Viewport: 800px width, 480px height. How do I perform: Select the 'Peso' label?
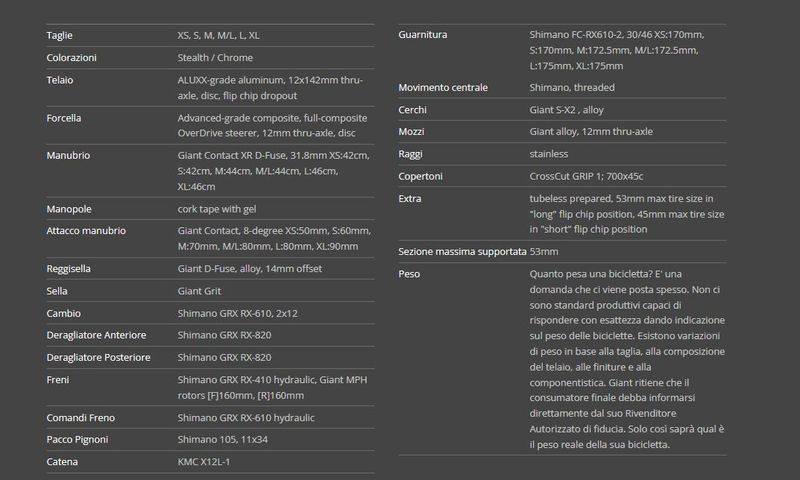coord(409,274)
